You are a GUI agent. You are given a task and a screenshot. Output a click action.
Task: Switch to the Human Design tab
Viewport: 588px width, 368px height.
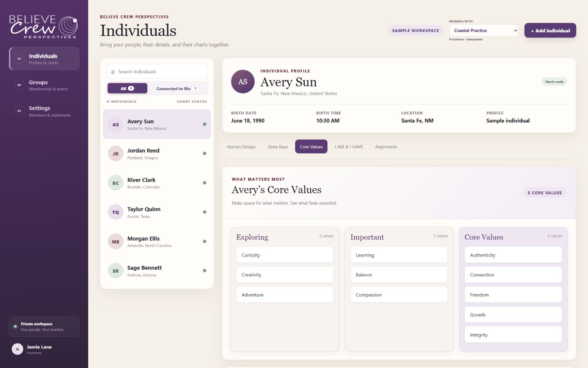click(241, 146)
